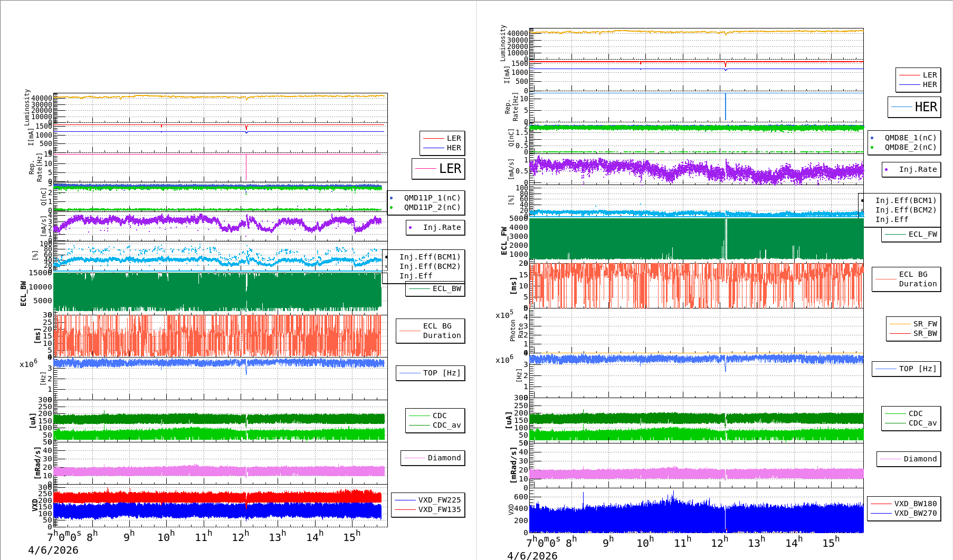Click the TOP [Hz] legend in left plot
This screenshot has height=560, width=953.
click(x=431, y=373)
